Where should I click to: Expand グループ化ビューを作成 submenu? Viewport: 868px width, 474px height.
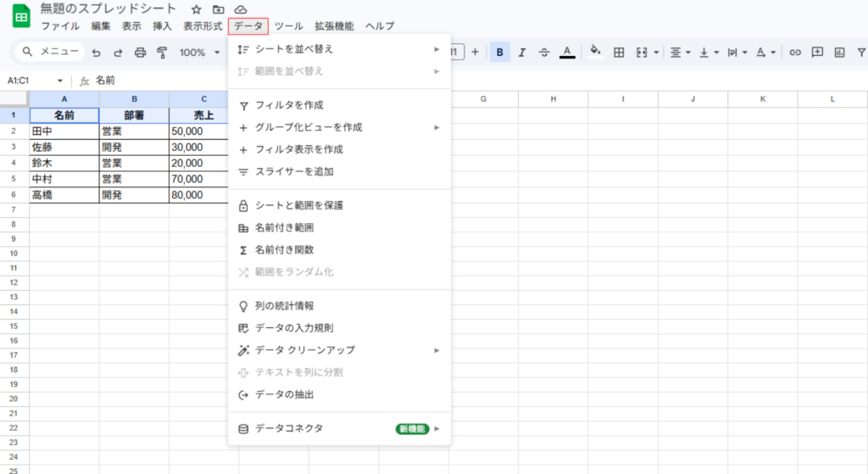pyautogui.click(x=339, y=127)
